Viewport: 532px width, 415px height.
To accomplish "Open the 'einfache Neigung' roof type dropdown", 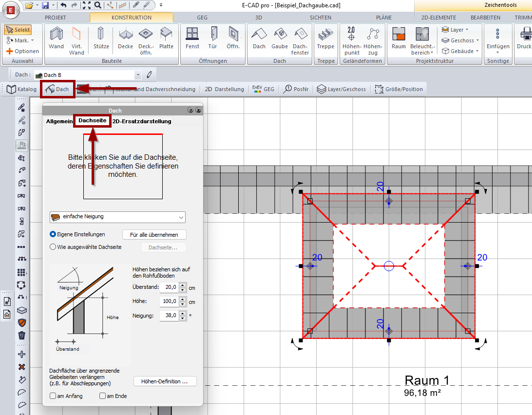I will click(x=117, y=217).
